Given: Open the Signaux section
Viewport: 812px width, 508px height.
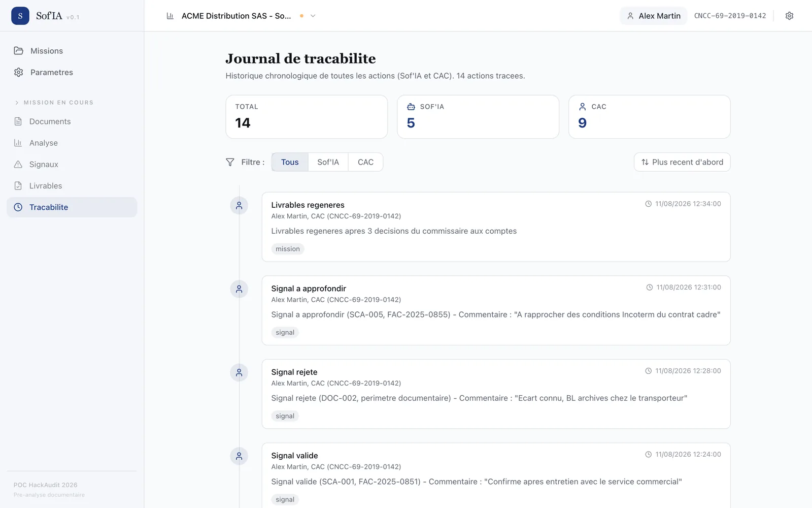Looking at the screenshot, I should point(72,165).
